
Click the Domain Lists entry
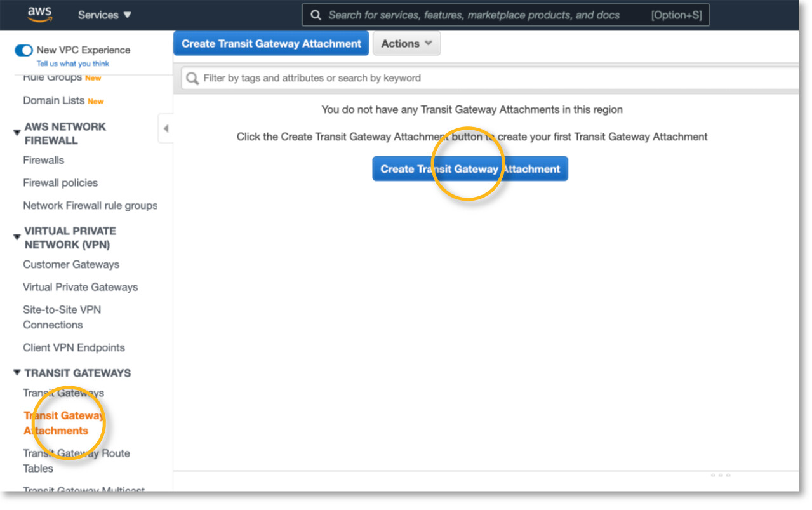click(x=53, y=100)
